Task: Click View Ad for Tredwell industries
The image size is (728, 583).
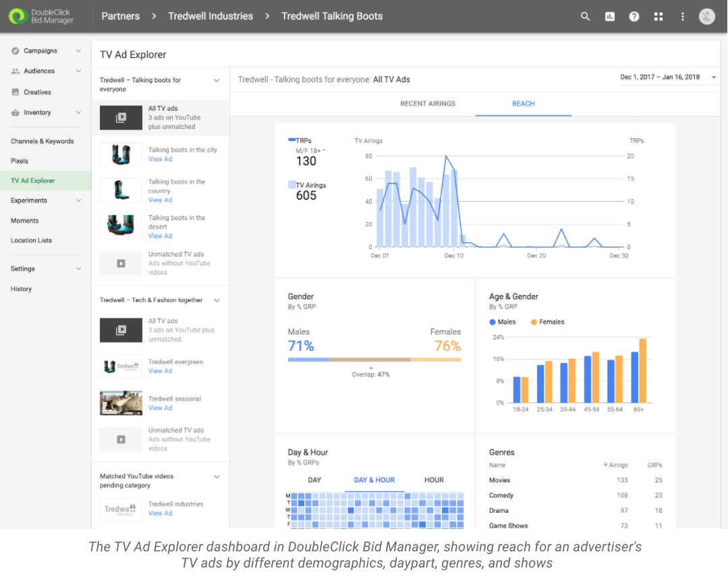Action: (x=160, y=513)
